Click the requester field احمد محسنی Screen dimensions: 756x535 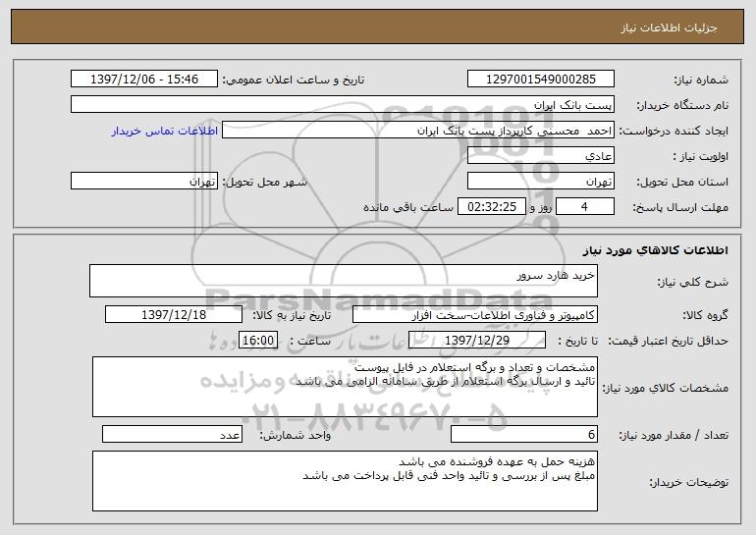coord(418,131)
